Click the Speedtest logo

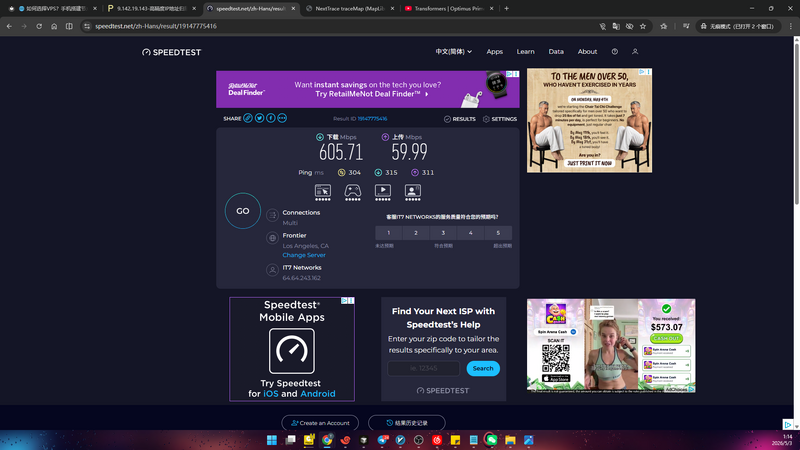click(171, 52)
